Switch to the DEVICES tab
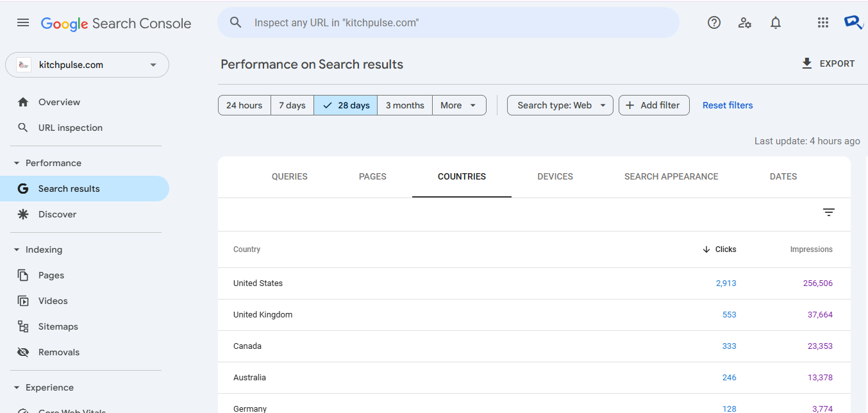 click(555, 176)
